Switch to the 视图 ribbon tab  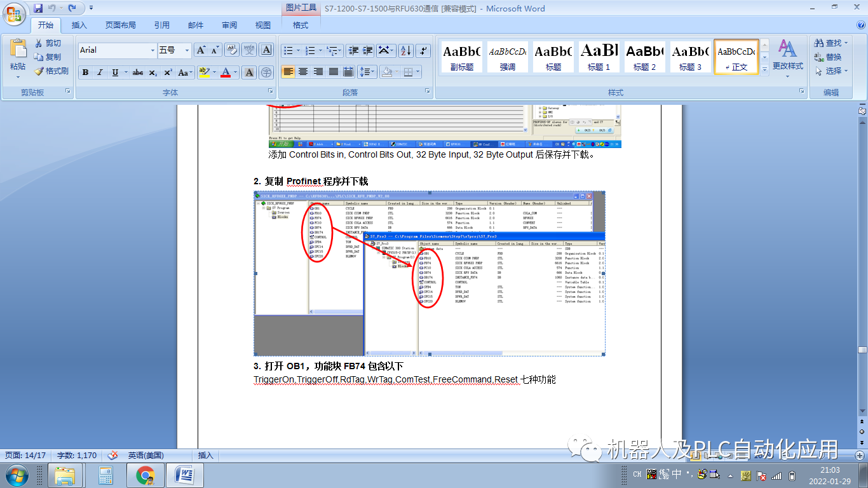pyautogui.click(x=263, y=25)
